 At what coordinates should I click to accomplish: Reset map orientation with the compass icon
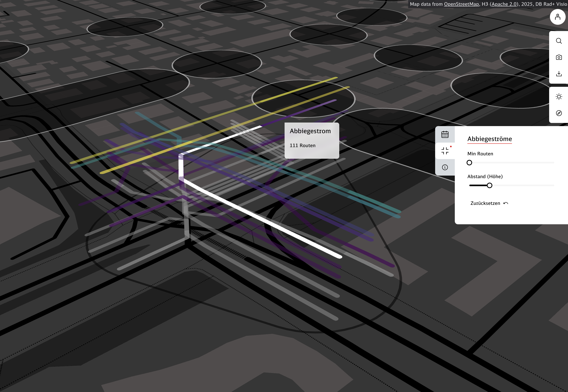559,113
